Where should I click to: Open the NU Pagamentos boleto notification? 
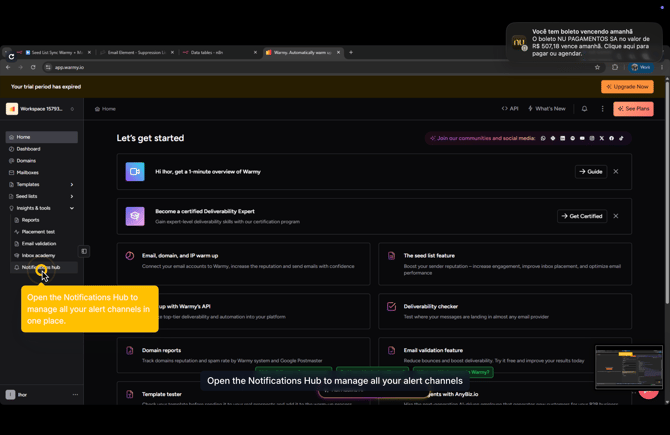pos(584,42)
